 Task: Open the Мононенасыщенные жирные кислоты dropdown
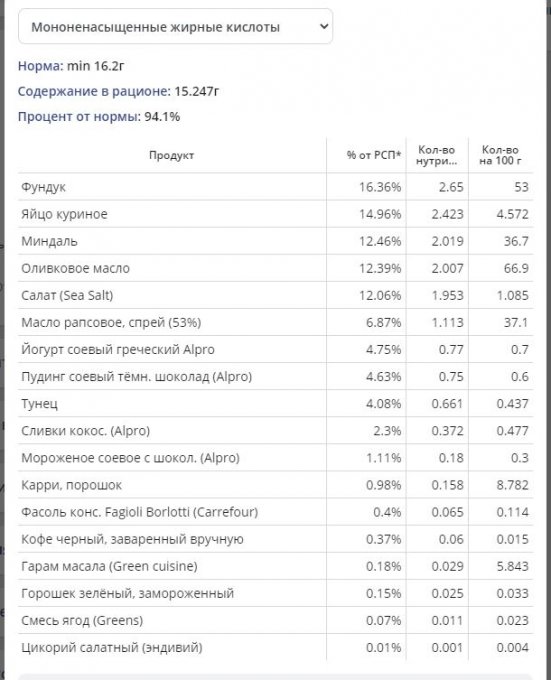[x=175, y=26]
